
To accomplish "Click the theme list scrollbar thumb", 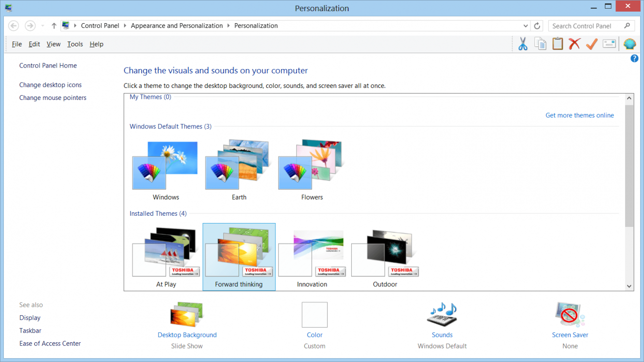I will click(x=629, y=166).
